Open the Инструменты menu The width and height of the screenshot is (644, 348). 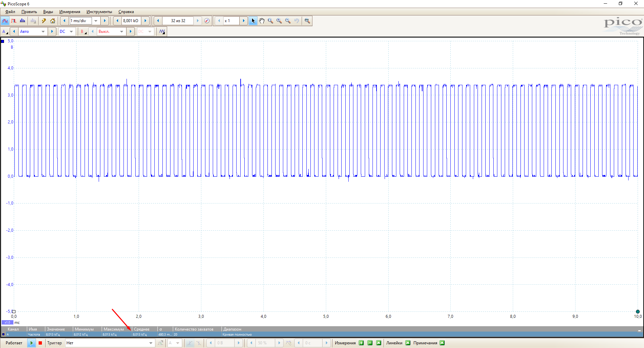[x=99, y=12]
